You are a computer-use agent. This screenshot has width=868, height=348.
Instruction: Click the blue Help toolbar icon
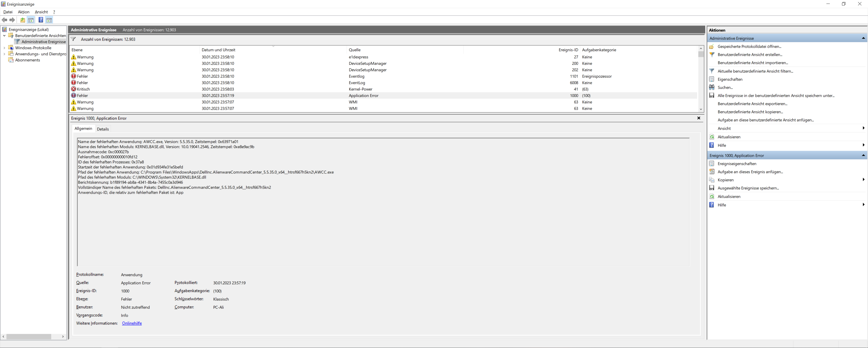41,20
